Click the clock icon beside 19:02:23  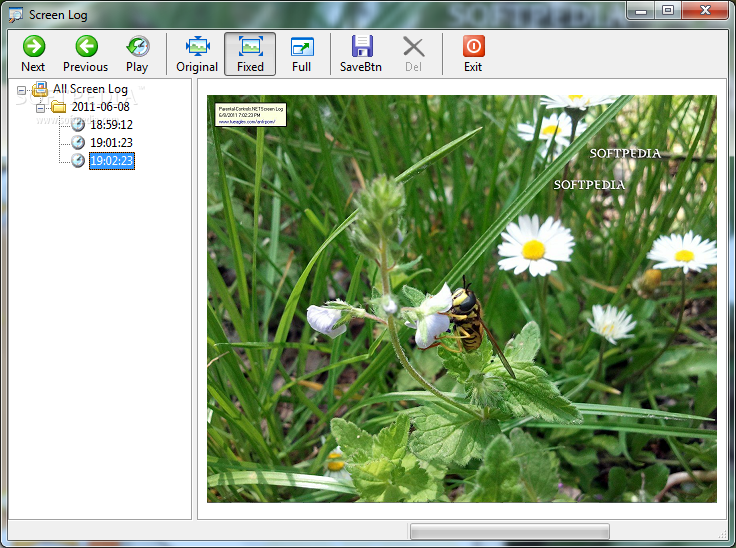[78, 161]
